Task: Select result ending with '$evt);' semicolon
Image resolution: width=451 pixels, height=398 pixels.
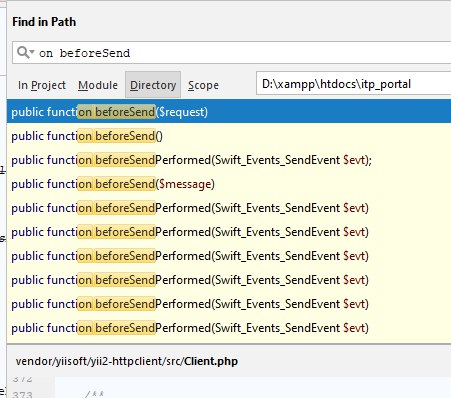Action: coord(229,160)
